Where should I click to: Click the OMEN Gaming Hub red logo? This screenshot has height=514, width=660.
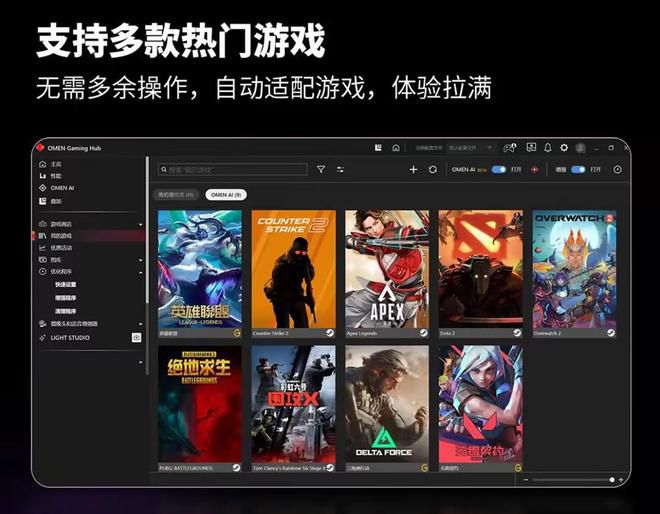[40, 147]
